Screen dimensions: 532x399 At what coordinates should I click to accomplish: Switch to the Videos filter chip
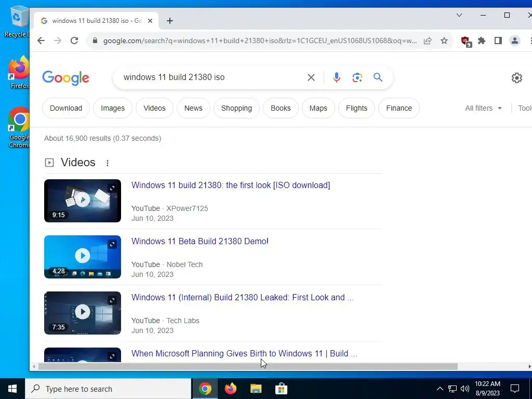[154, 108]
